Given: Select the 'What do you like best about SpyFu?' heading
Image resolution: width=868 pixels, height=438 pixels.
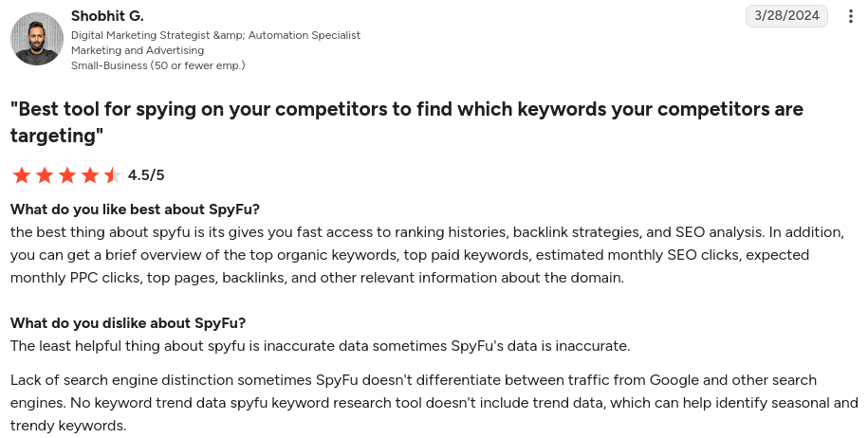Looking at the screenshot, I should pyautogui.click(x=135, y=210).
